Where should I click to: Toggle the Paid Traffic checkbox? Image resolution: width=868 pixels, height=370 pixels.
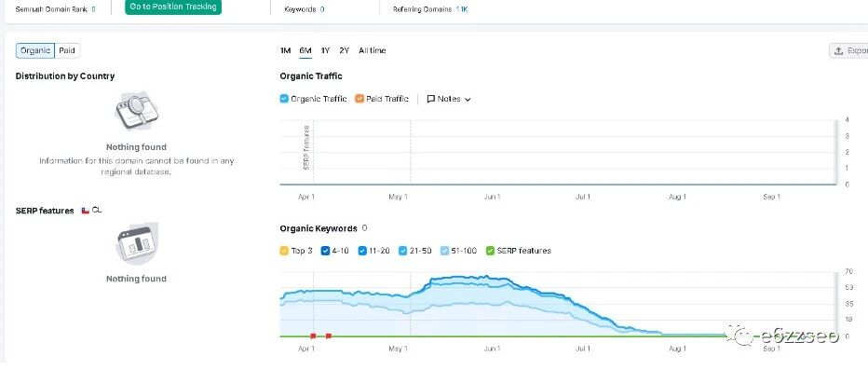coord(359,99)
